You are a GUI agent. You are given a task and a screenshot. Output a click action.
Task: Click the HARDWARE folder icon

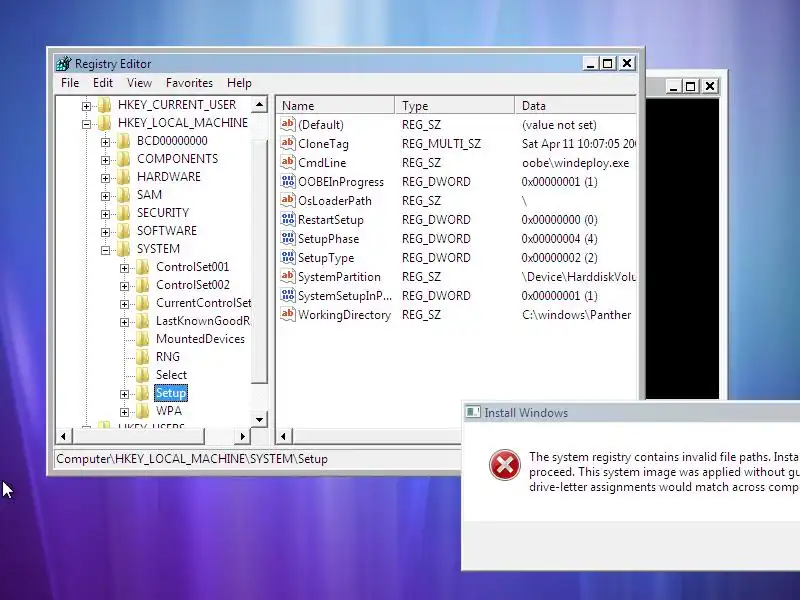click(x=123, y=177)
